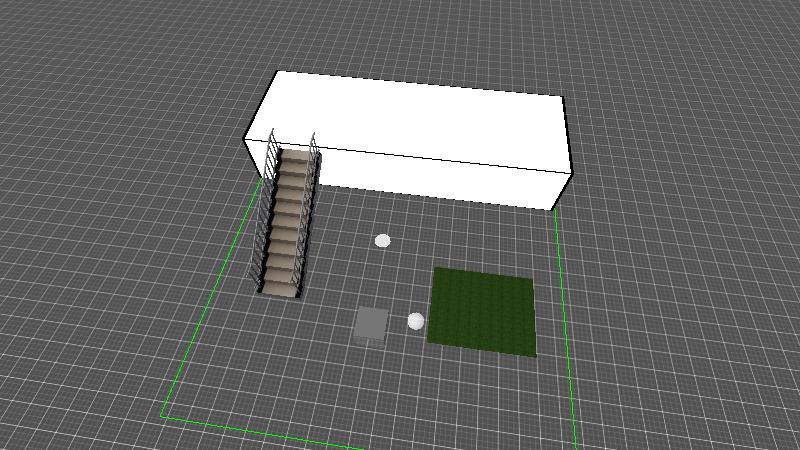Click empty grid floor right of boundary
Image resolution: width=800 pixels, height=450 pixels.
coord(680,300)
